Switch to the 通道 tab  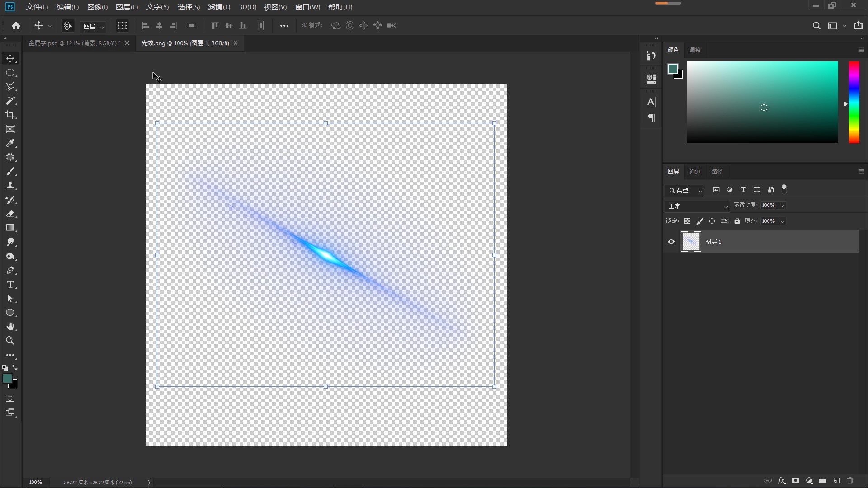click(x=694, y=172)
